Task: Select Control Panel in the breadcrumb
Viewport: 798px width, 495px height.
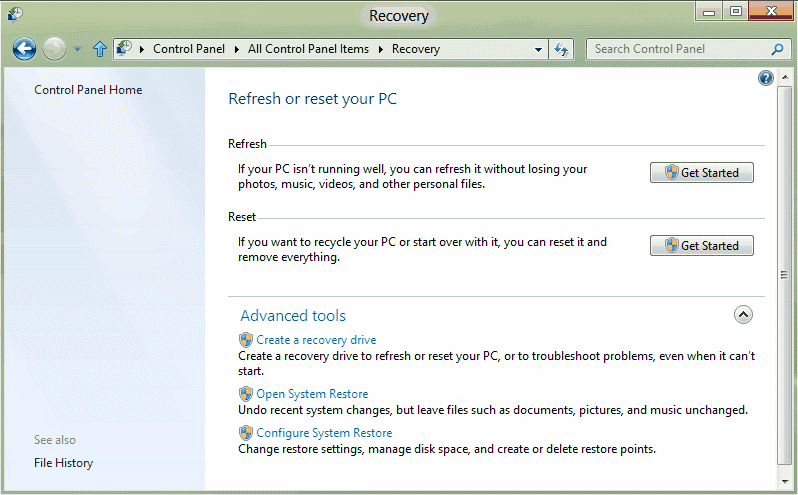Action: (x=188, y=49)
